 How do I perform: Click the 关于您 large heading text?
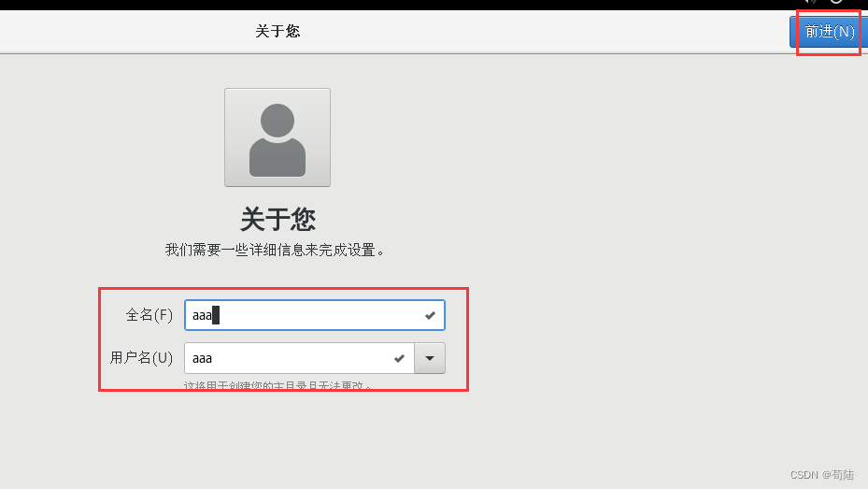click(277, 220)
